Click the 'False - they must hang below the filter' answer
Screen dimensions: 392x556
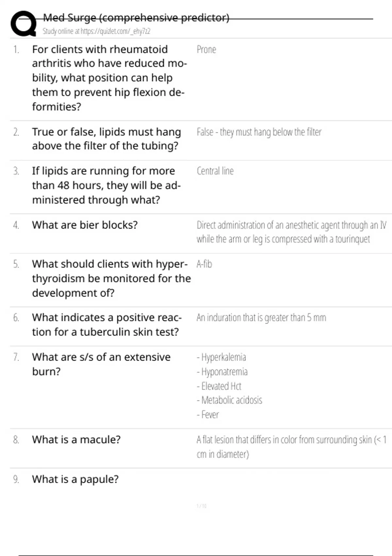pos(259,132)
